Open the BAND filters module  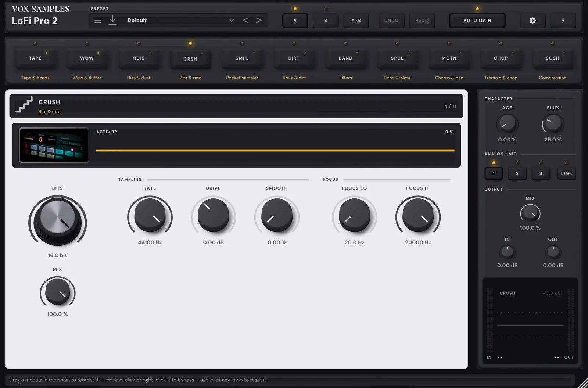click(x=345, y=58)
